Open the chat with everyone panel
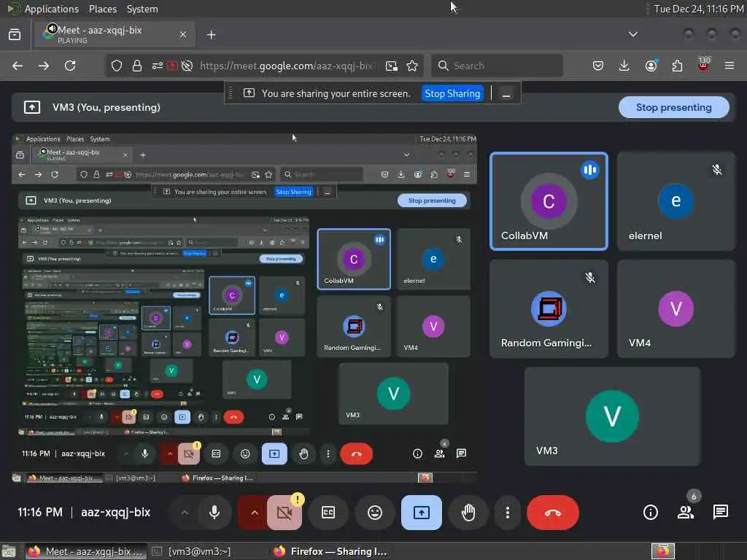Viewport: 747px width, 560px height. 720,513
